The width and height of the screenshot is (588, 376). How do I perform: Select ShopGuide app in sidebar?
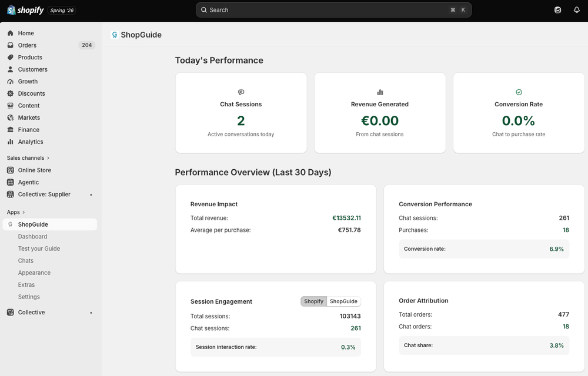pyautogui.click(x=50, y=224)
